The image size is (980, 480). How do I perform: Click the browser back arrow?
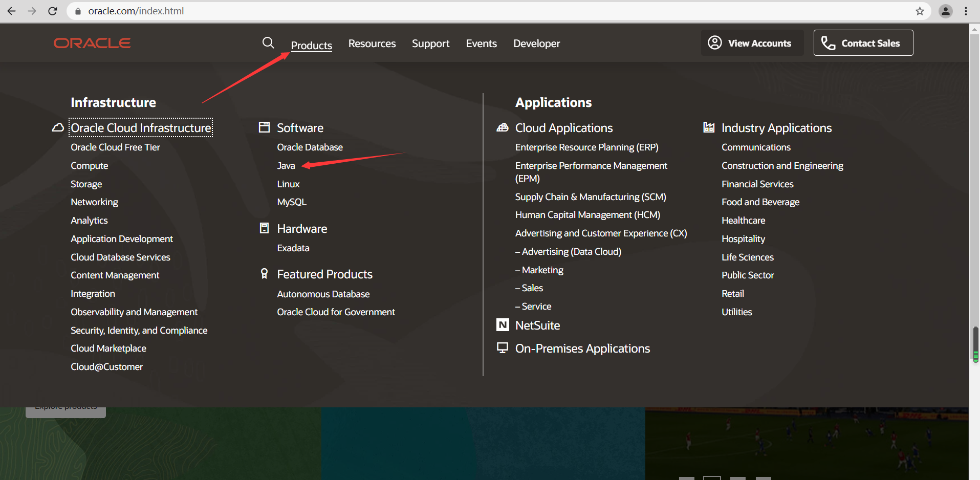(11, 11)
